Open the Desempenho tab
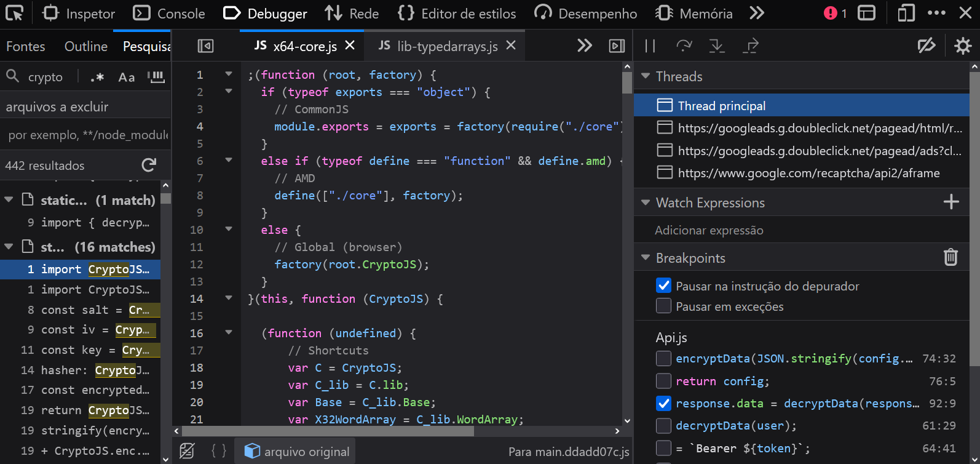The height and width of the screenshot is (464, 980). 585,14
